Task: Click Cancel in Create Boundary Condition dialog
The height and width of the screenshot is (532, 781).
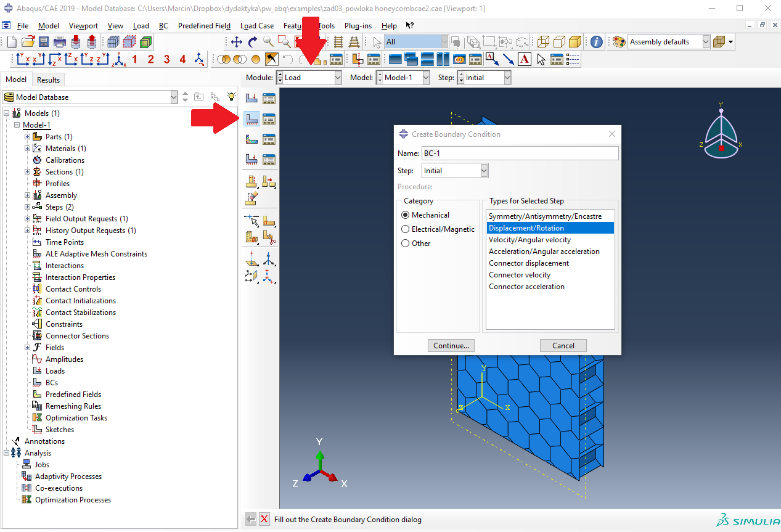Action: (x=563, y=346)
